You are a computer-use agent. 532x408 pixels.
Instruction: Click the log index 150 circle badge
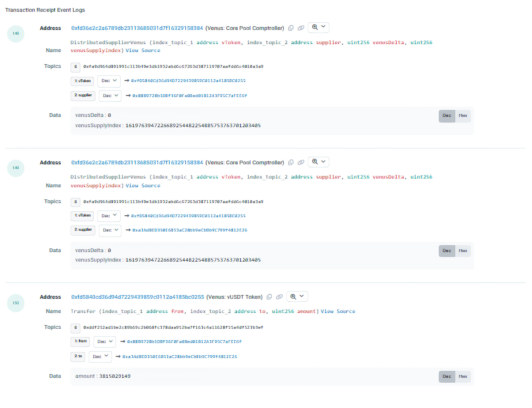click(x=16, y=303)
